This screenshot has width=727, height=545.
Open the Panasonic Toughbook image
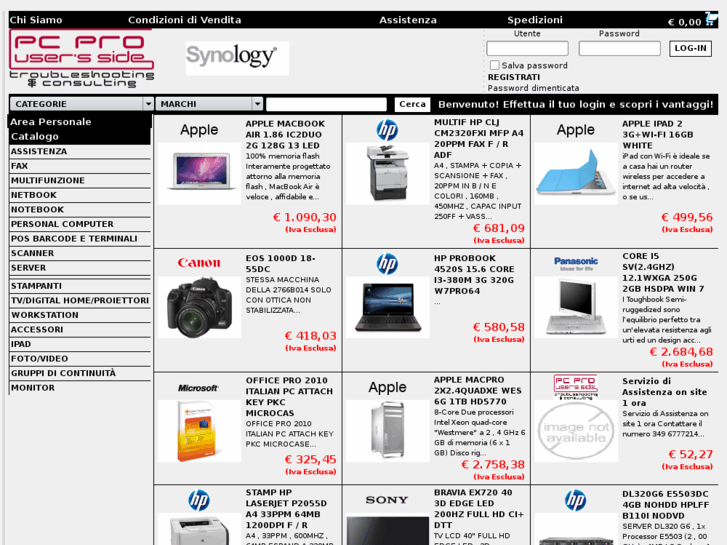(x=576, y=307)
